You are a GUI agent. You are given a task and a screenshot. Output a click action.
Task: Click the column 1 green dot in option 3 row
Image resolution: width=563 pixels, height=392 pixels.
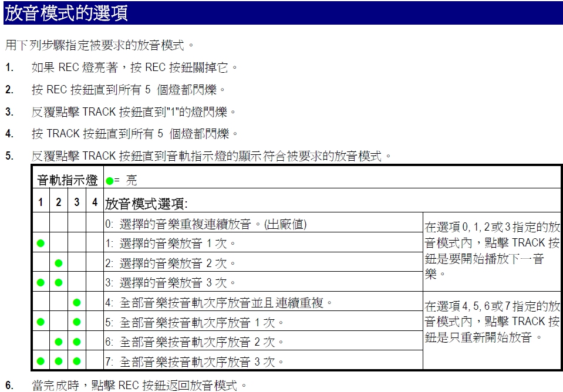point(41,282)
